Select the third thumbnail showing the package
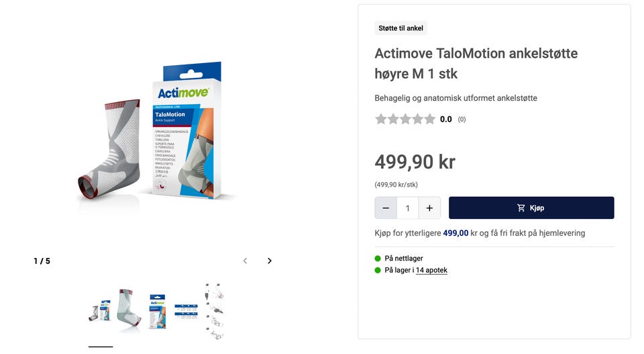 157,311
